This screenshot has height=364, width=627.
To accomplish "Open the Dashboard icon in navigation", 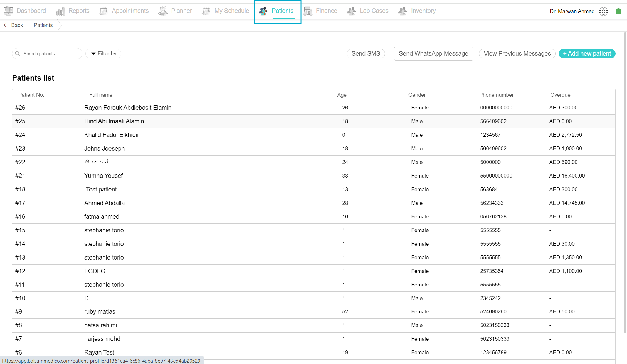I will click(8, 11).
